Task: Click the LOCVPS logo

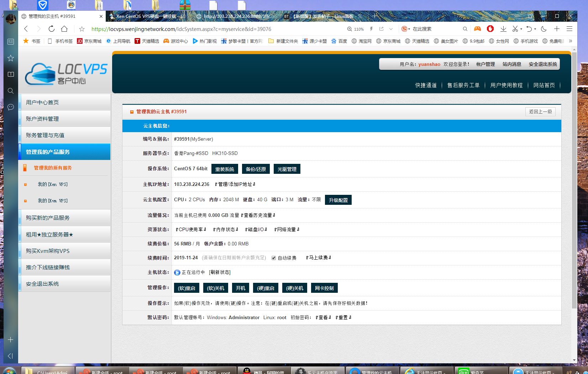Action: (x=66, y=74)
